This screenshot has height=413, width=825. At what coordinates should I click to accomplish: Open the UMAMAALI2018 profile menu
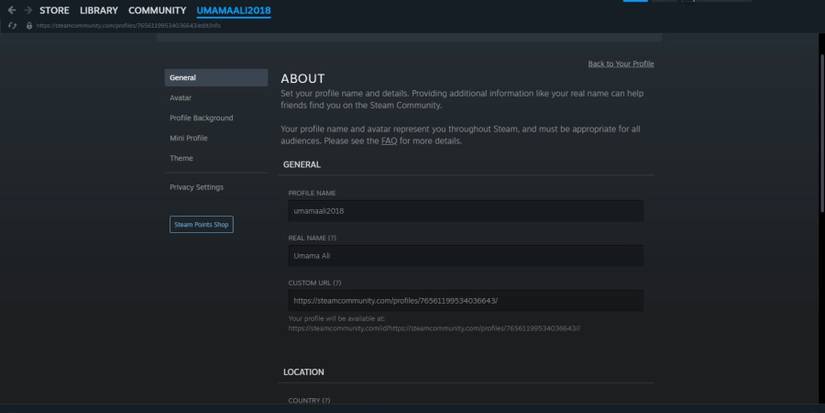pyautogui.click(x=234, y=10)
